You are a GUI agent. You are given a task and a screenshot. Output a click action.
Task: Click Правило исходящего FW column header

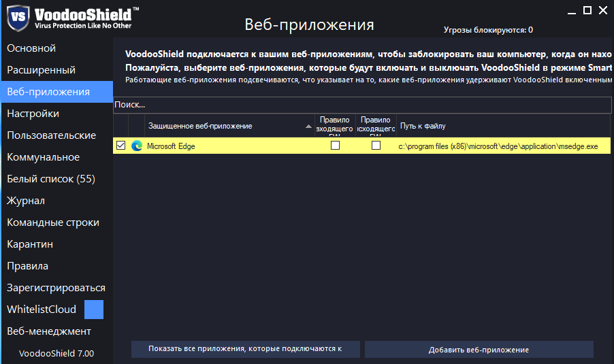[376, 126]
